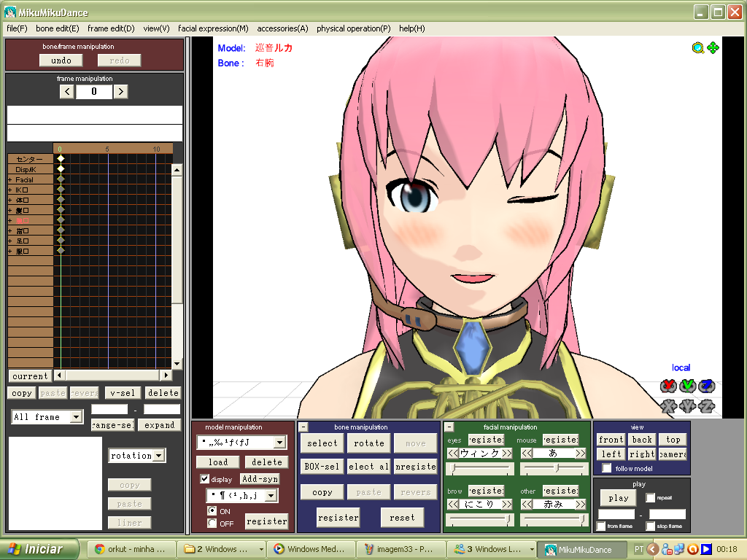The image size is (747, 560).
Task: Click previous mouth expression arrow
Action: pos(527,454)
